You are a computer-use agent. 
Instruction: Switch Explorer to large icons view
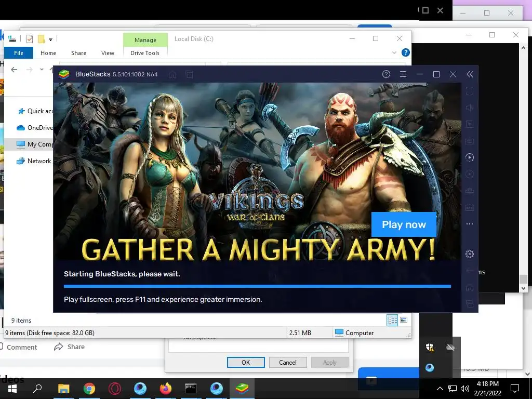tap(404, 320)
